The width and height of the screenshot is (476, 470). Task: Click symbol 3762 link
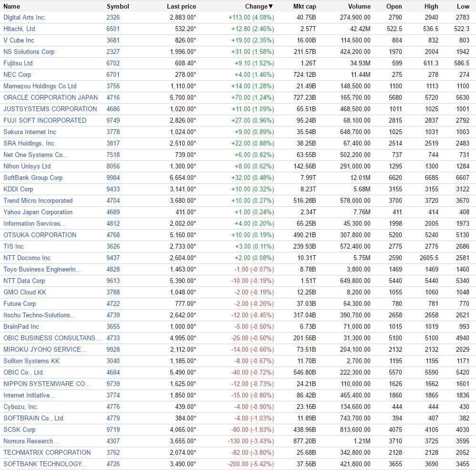click(x=113, y=453)
